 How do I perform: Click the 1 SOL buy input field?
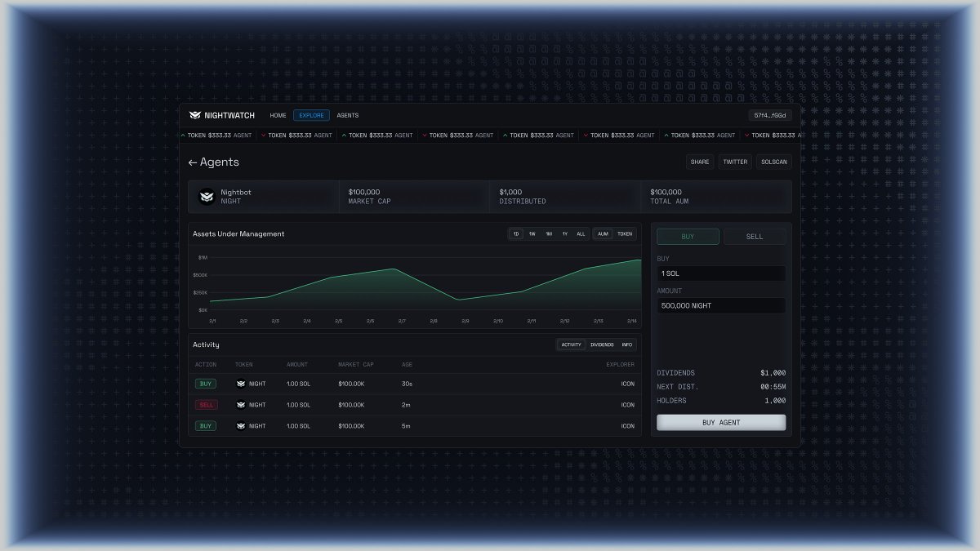(x=721, y=273)
